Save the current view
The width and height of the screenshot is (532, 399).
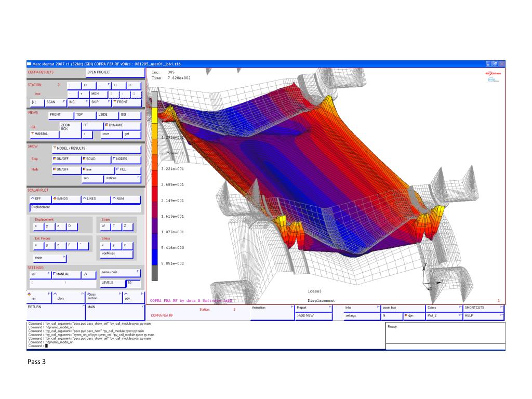(x=111, y=135)
